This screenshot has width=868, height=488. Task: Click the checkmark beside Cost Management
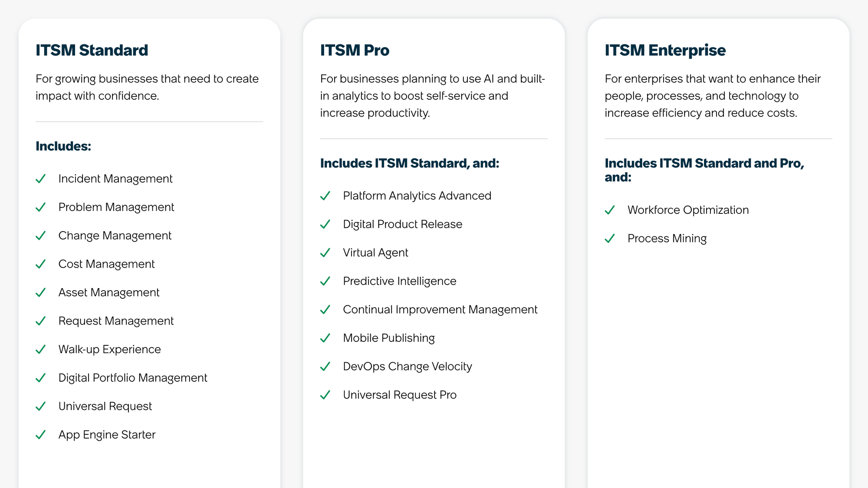(41, 264)
